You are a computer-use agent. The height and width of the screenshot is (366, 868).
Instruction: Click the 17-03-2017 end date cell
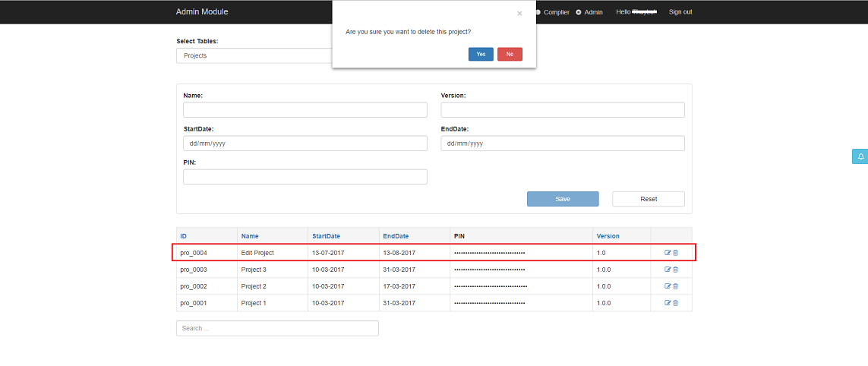point(415,286)
